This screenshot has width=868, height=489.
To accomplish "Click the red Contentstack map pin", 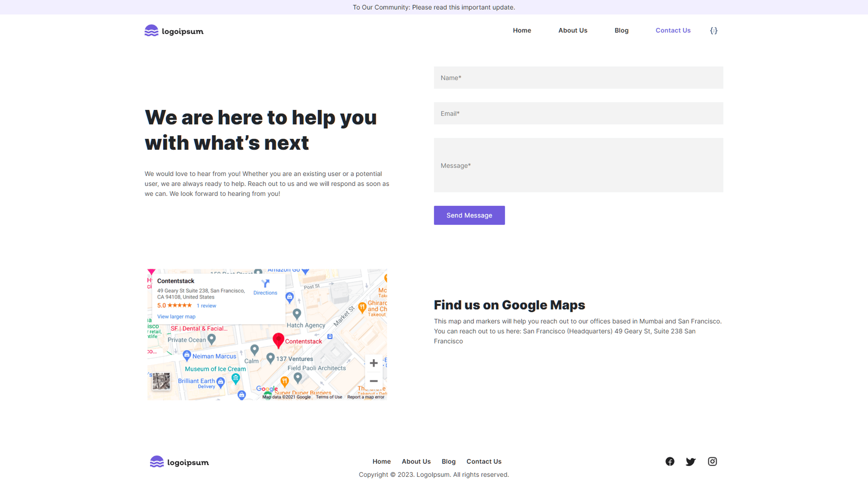I will [278, 340].
